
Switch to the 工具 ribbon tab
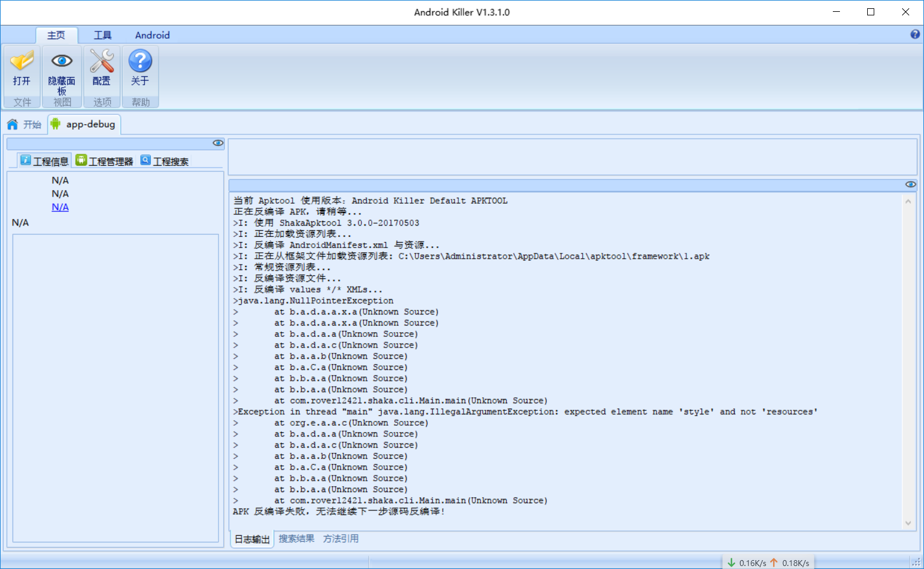(x=102, y=35)
